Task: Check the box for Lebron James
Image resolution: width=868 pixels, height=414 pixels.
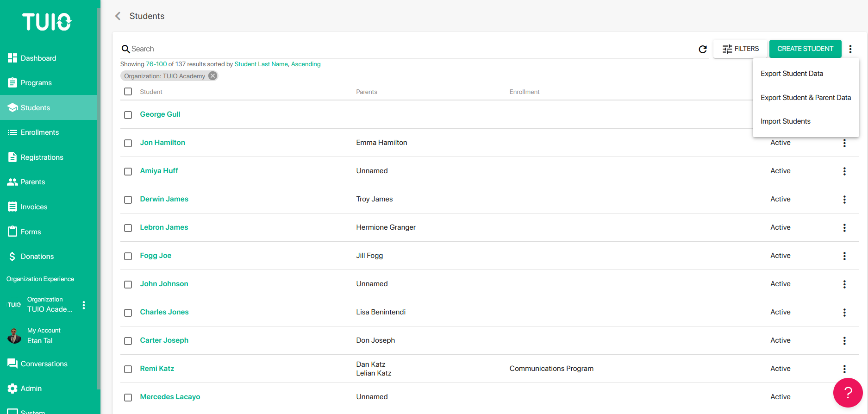Action: point(128,228)
